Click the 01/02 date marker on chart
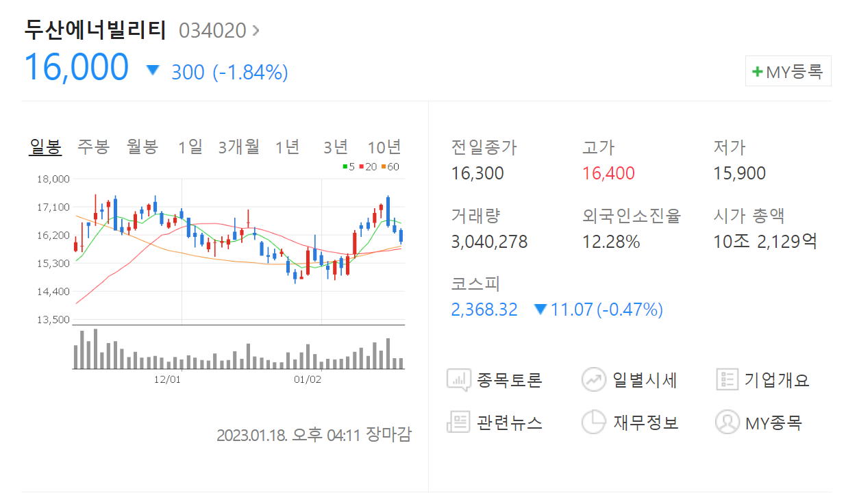Viewport: 846px width, 504px height. coord(308,379)
